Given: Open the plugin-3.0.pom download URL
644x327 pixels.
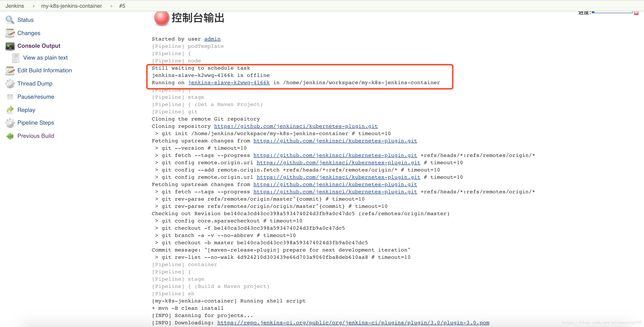Looking at the screenshot, I should tap(353, 323).
